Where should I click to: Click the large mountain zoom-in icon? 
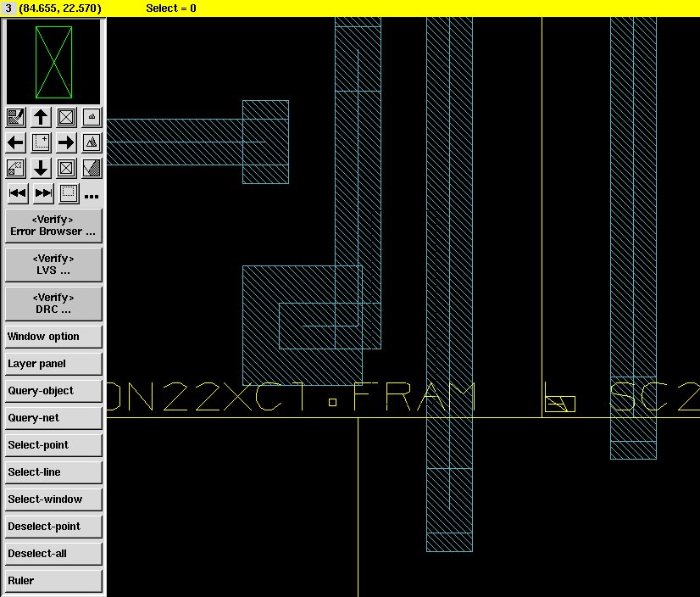[92, 142]
